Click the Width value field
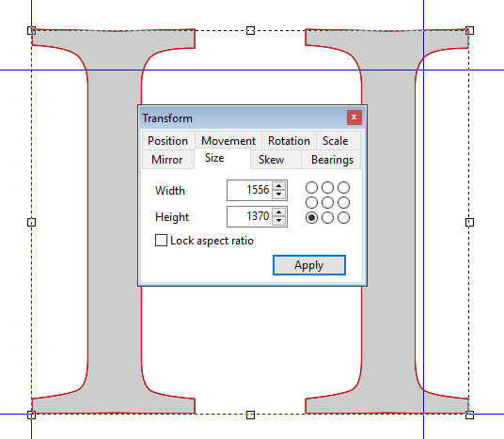Viewport: 504px width, 439px height. pyautogui.click(x=249, y=190)
